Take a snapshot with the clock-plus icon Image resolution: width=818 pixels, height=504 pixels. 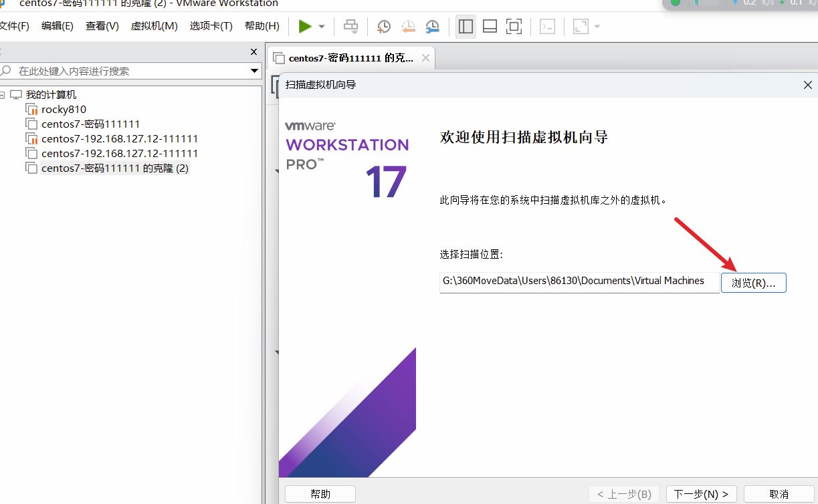click(384, 26)
